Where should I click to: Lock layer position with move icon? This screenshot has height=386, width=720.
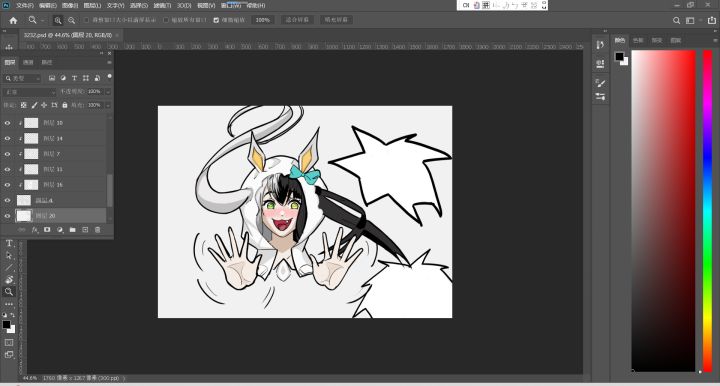(44, 105)
